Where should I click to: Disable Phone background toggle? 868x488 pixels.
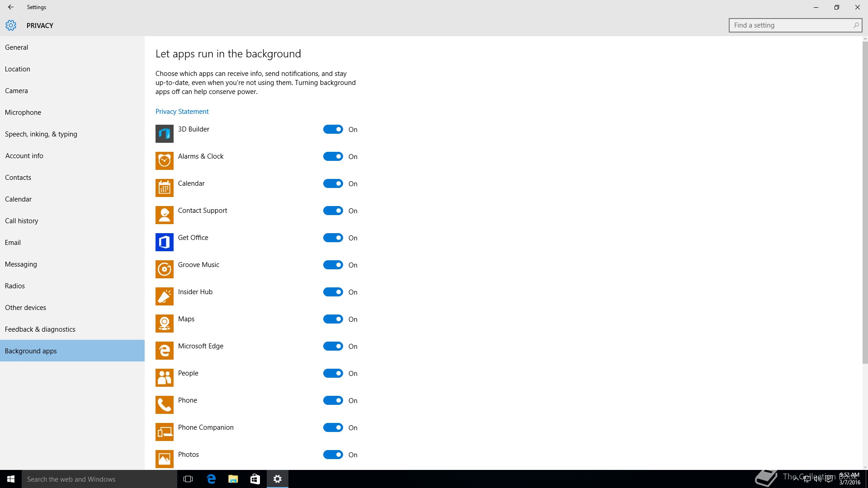pos(333,400)
